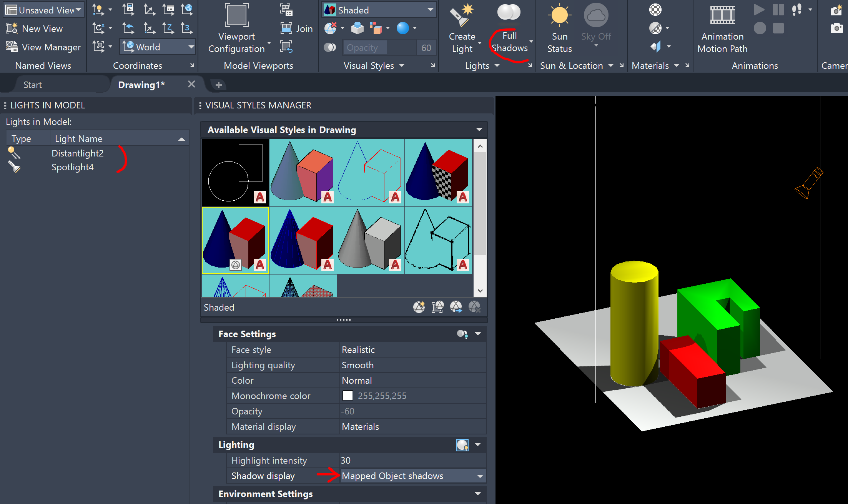848x504 pixels.
Task: Click the Monochrome color white swatch
Action: (x=348, y=396)
